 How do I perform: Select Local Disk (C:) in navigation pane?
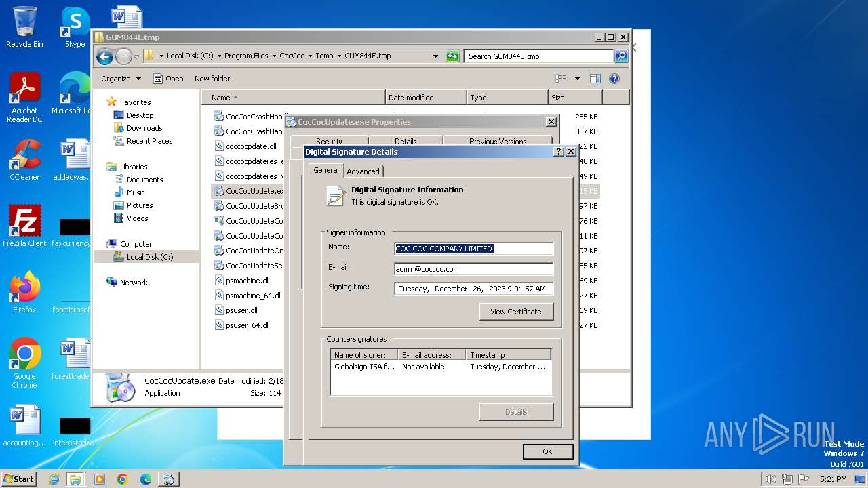[x=149, y=257]
